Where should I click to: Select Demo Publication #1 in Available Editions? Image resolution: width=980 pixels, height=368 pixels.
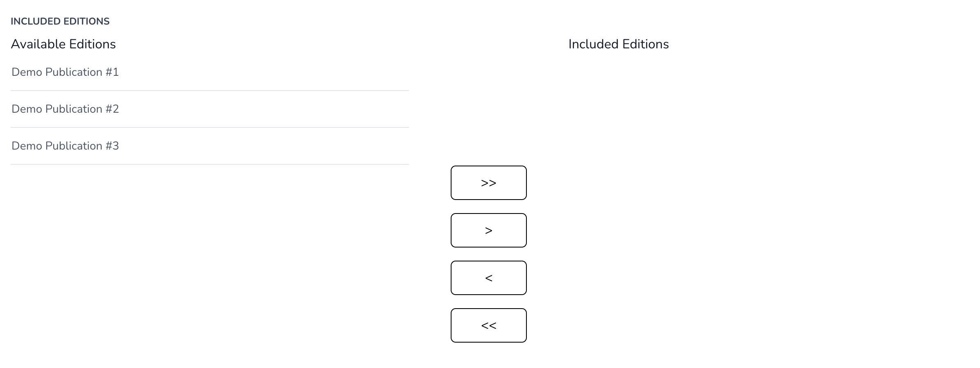click(65, 72)
